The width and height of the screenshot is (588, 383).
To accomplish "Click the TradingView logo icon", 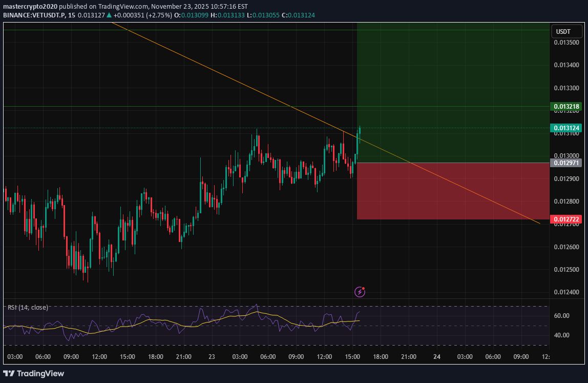I will coord(10,373).
